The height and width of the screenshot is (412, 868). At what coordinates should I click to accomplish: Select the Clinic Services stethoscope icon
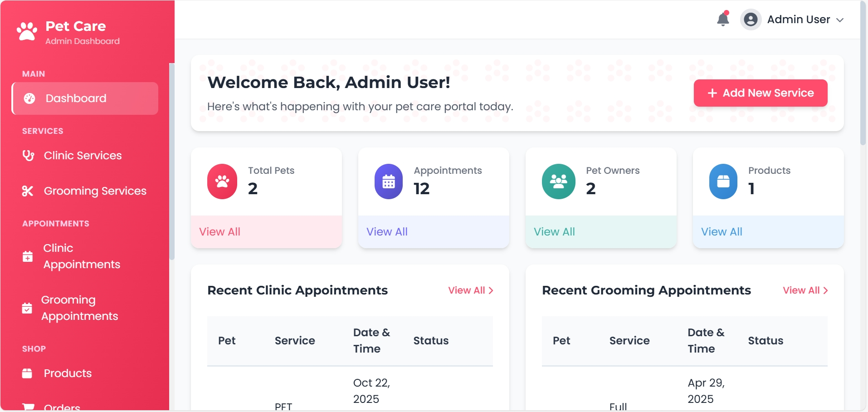click(x=28, y=155)
